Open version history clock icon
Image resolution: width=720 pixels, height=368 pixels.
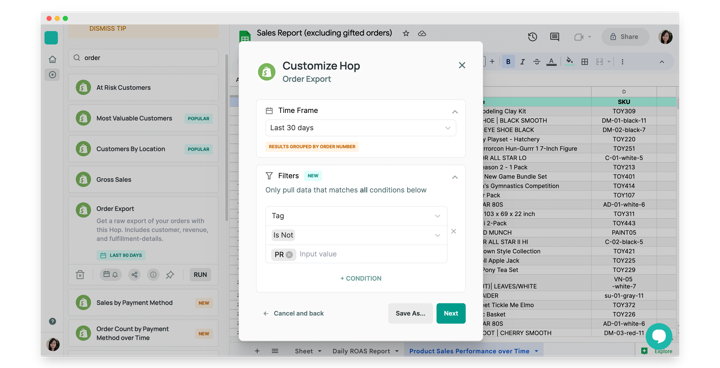tap(532, 37)
